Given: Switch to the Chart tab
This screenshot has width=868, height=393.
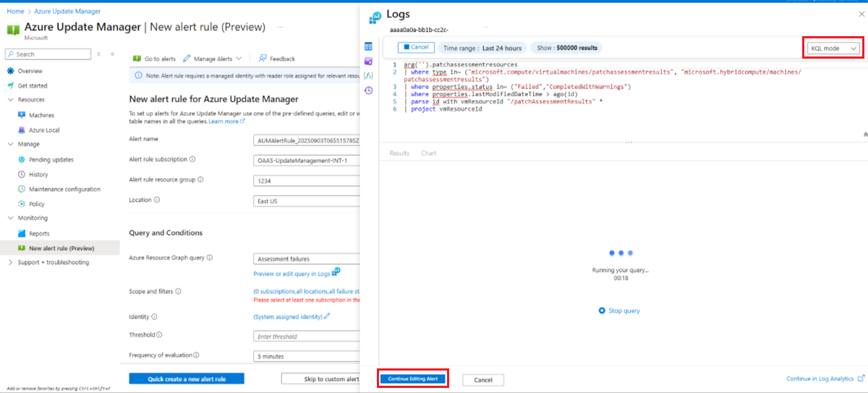Looking at the screenshot, I should tap(429, 153).
